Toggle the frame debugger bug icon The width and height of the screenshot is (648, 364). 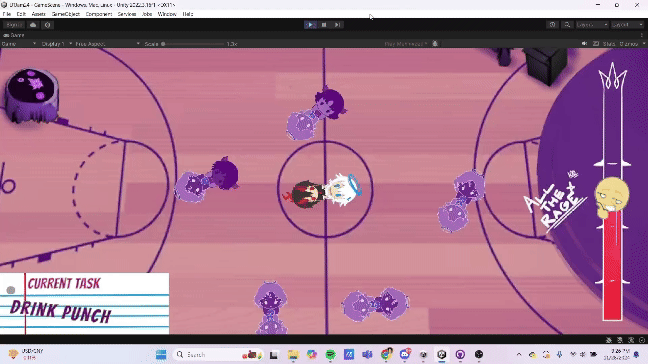tap(435, 43)
